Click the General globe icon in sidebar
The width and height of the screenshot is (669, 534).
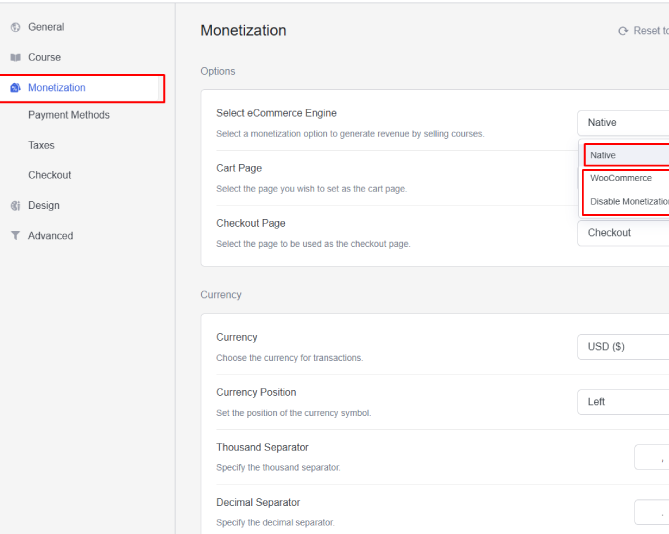click(15, 27)
